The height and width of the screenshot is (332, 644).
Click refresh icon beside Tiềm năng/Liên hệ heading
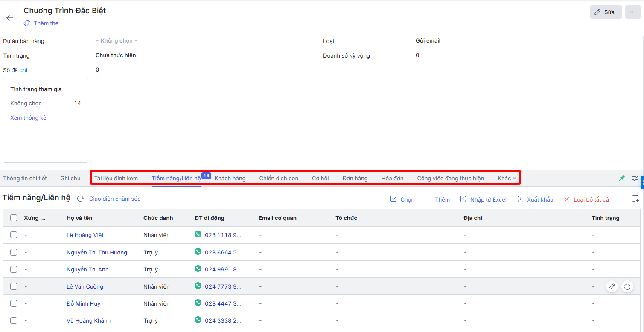80,199
